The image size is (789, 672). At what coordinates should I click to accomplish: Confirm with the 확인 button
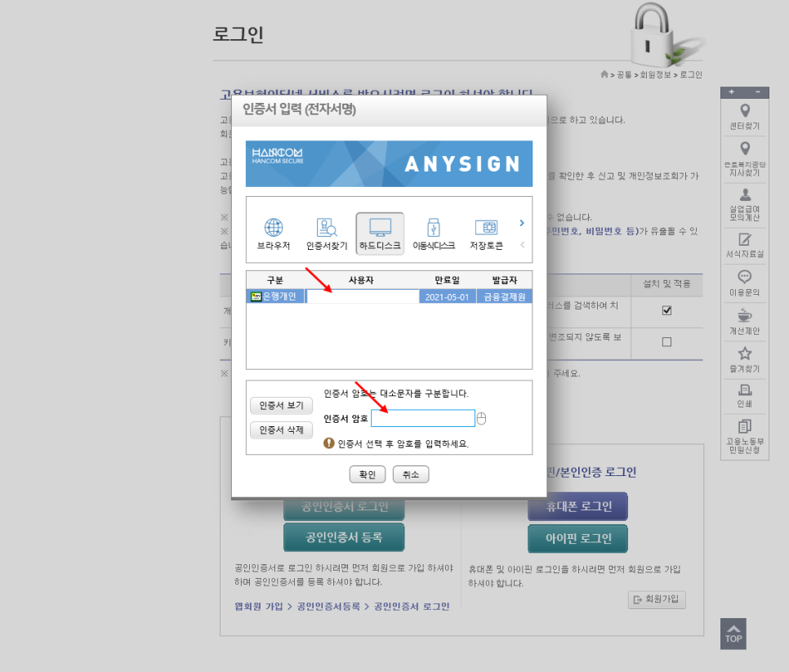[x=368, y=474]
